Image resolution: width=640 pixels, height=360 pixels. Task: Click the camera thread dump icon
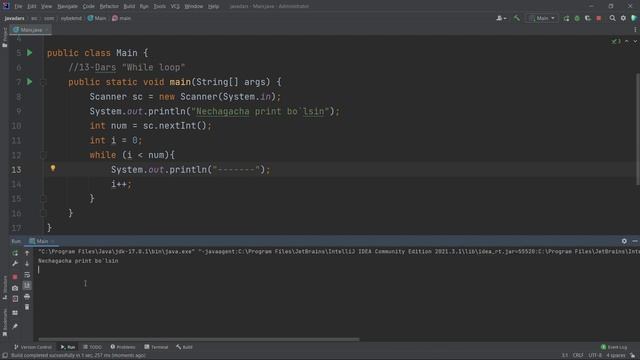[x=15, y=288]
